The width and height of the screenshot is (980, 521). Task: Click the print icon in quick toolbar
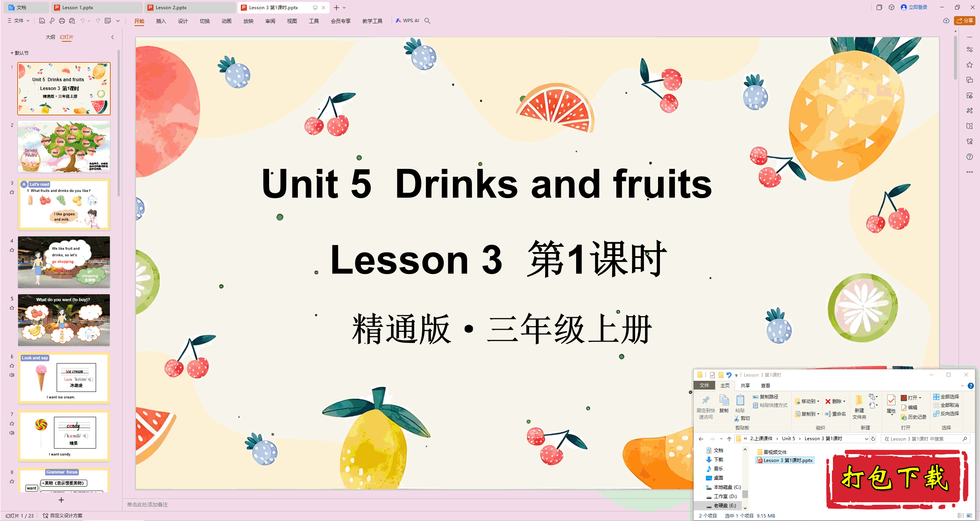click(x=62, y=21)
